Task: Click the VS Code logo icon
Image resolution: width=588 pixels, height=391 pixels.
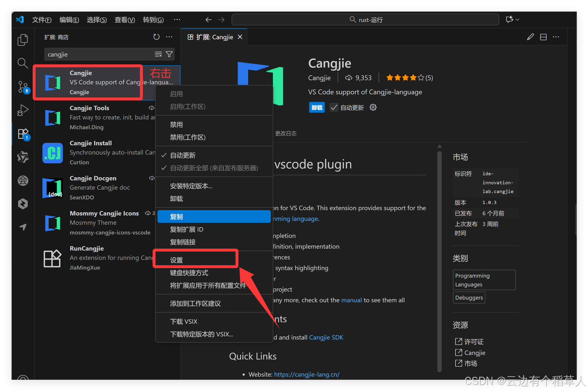Action: pos(19,19)
